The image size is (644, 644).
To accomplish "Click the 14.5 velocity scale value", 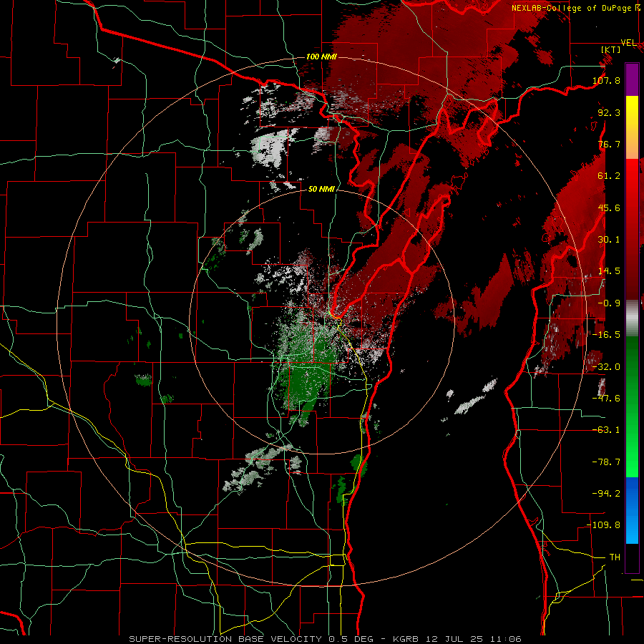I will pyautogui.click(x=609, y=271).
